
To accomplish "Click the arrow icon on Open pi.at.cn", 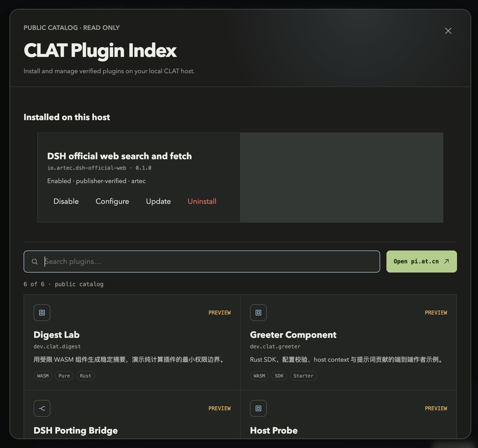I will coord(447,261).
